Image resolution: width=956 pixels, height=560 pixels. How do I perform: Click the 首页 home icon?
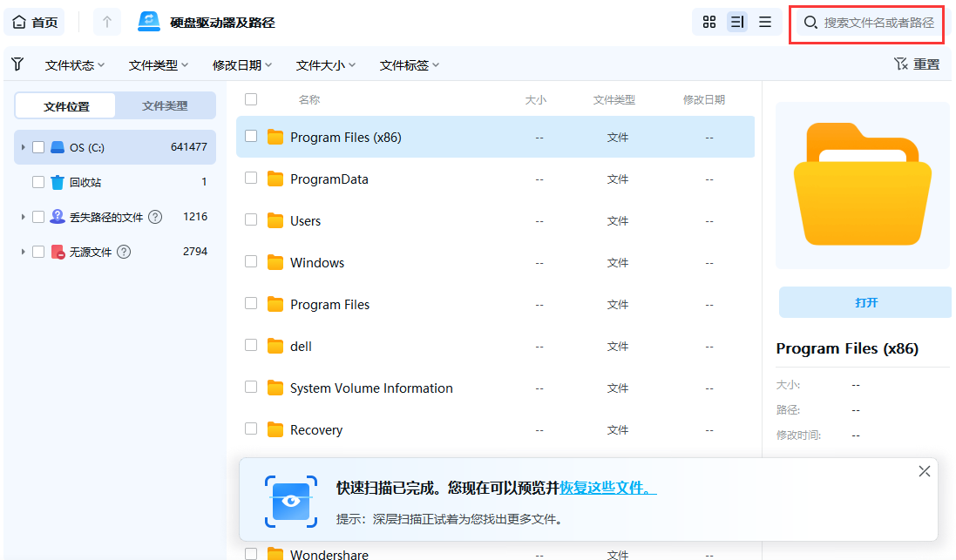pyautogui.click(x=18, y=21)
